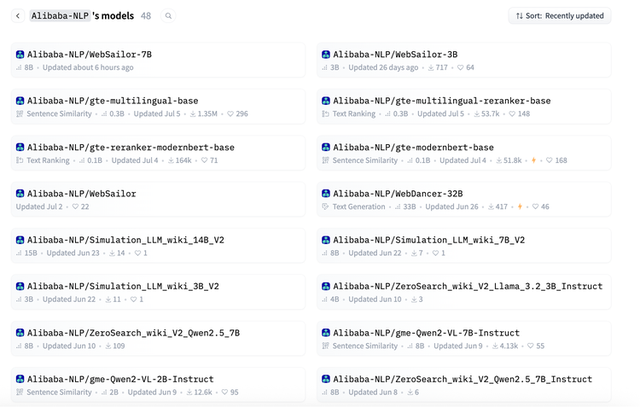Click lightning inference icon on WebDancer-32B
Viewport: 640px width, 407px height.
coord(520,207)
